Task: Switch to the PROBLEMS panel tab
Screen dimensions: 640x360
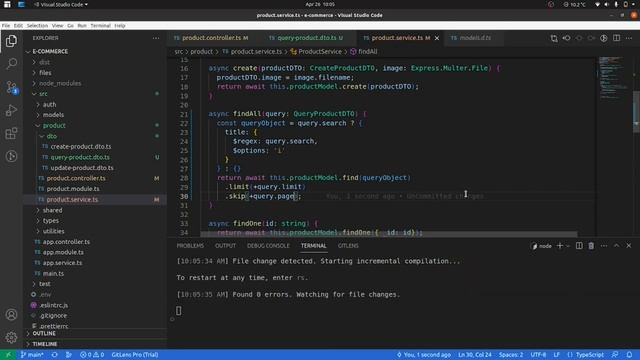Action: click(x=190, y=246)
